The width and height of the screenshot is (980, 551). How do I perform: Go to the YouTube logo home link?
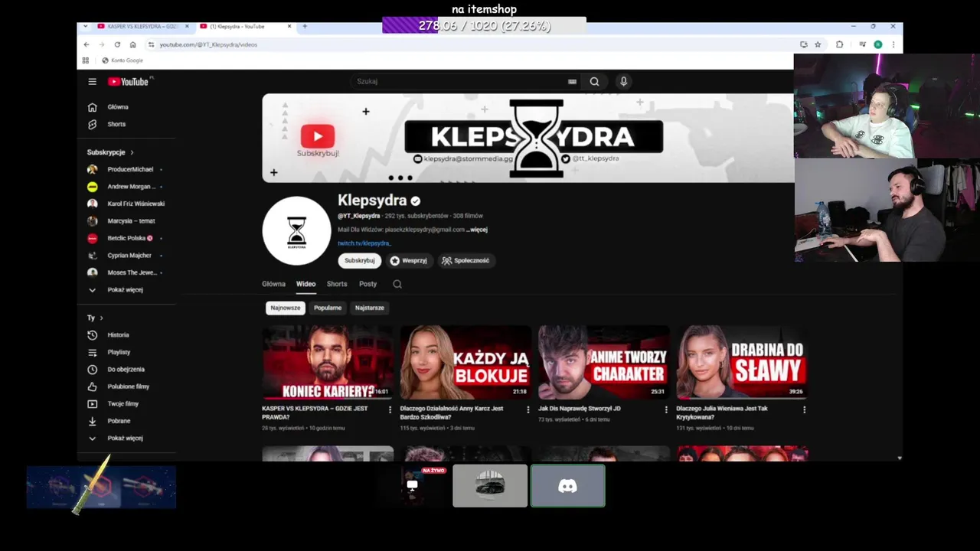click(129, 81)
